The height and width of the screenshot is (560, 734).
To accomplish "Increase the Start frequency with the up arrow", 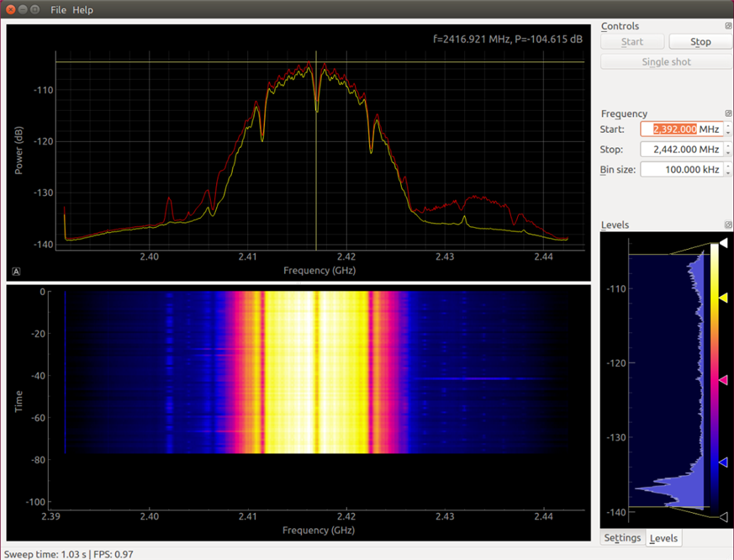I will 727,125.
